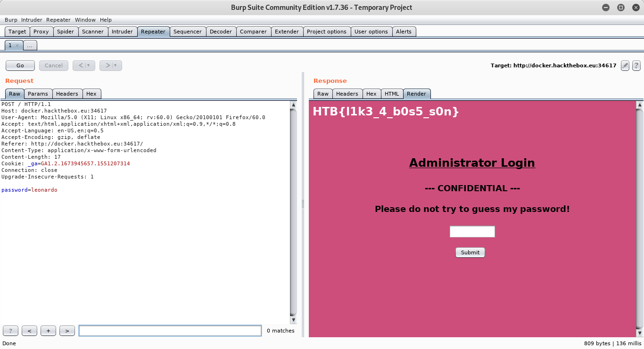The image size is (644, 349).
Task: Click the edit target pencil icon
Action: pos(625,65)
